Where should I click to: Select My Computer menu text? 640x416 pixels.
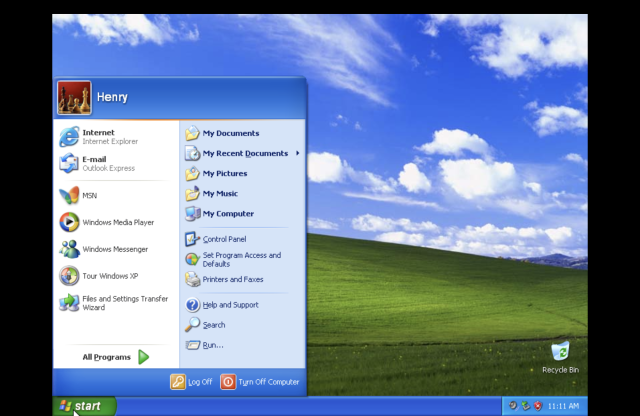[x=228, y=214]
